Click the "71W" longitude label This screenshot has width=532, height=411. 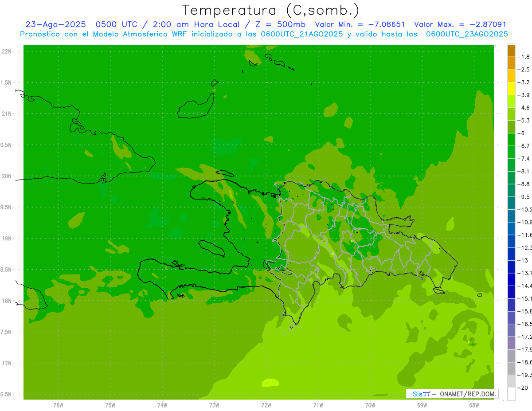point(318,405)
